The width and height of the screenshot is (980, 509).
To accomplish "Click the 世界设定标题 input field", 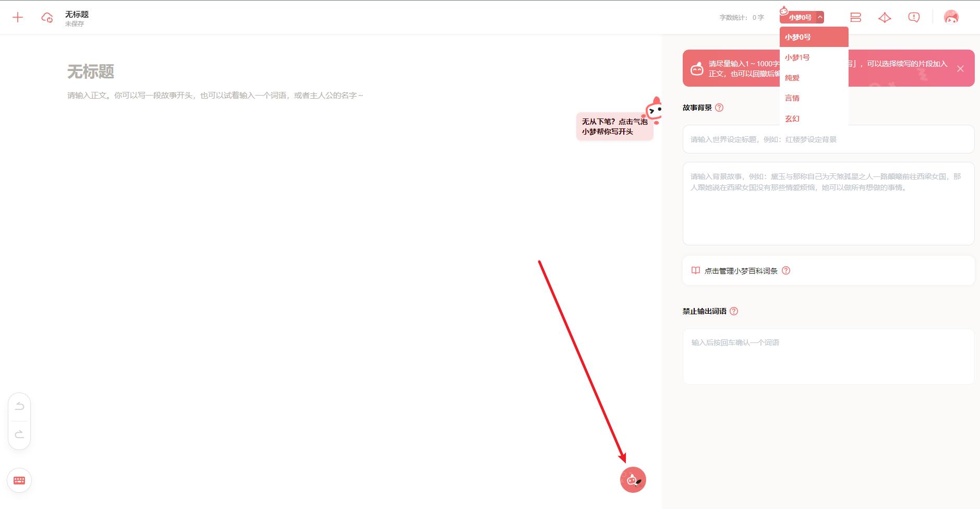I will coord(829,139).
